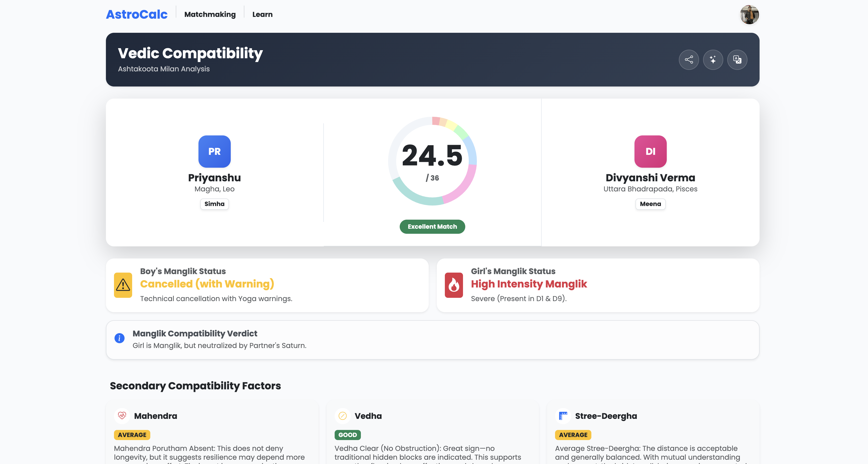This screenshot has height=464, width=868.
Task: Click the PR initials avatar for Priyanshu
Action: (x=214, y=151)
